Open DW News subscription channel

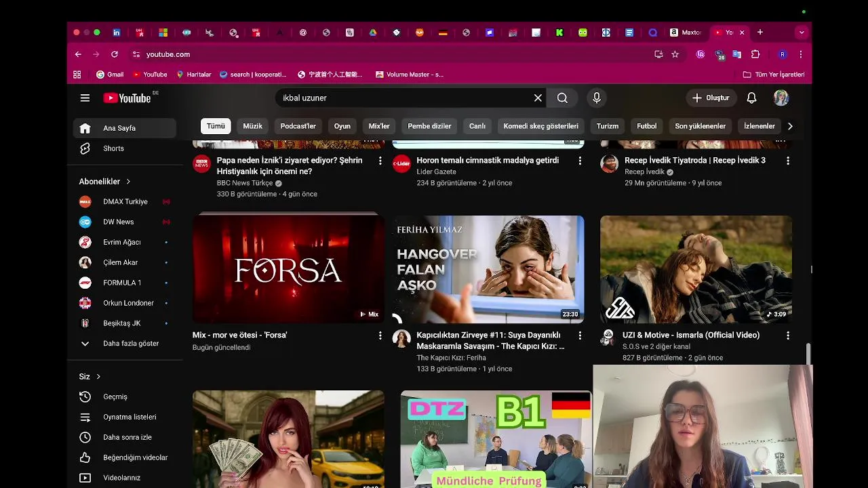pyautogui.click(x=125, y=222)
